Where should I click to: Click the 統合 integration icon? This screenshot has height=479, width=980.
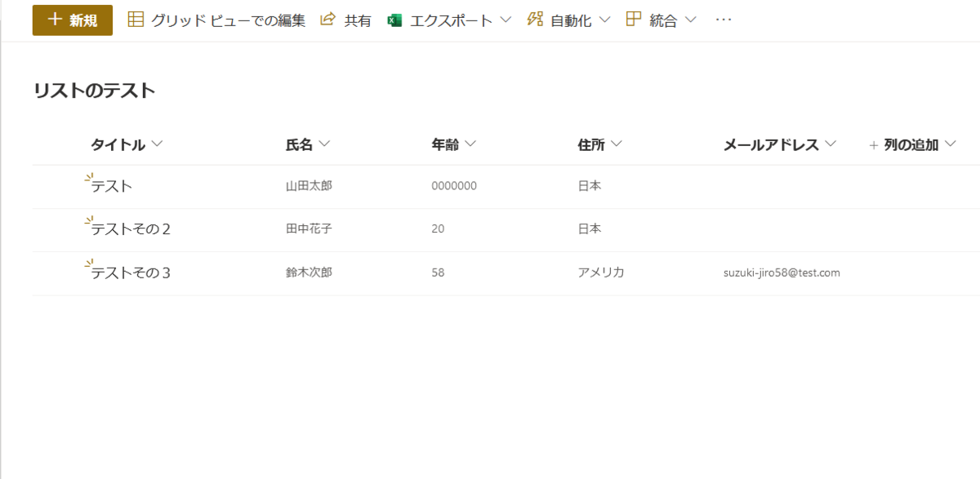tap(633, 19)
